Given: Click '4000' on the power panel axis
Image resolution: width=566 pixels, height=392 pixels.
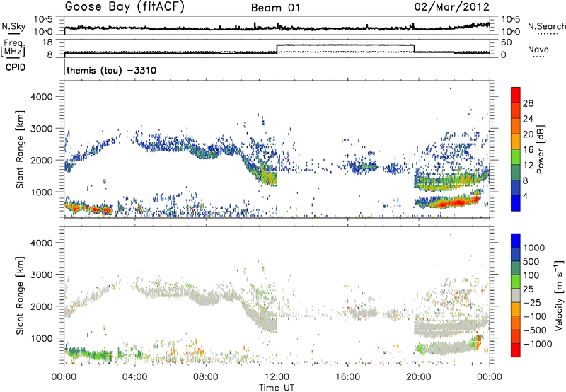Looking at the screenshot, I should tap(41, 97).
